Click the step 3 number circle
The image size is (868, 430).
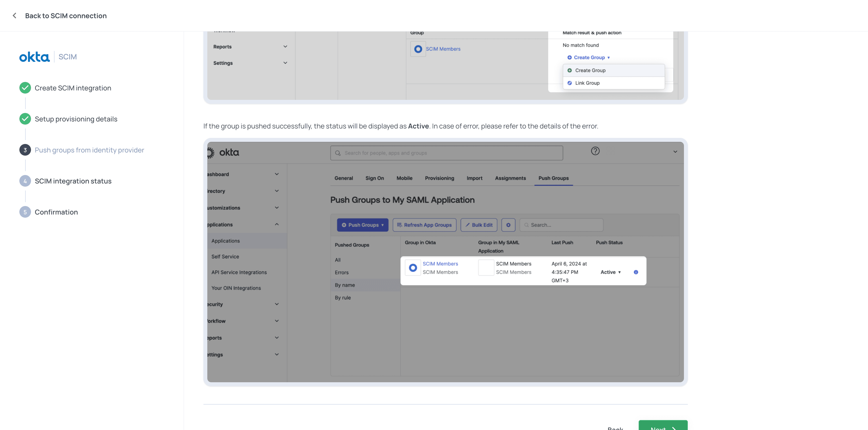25,150
